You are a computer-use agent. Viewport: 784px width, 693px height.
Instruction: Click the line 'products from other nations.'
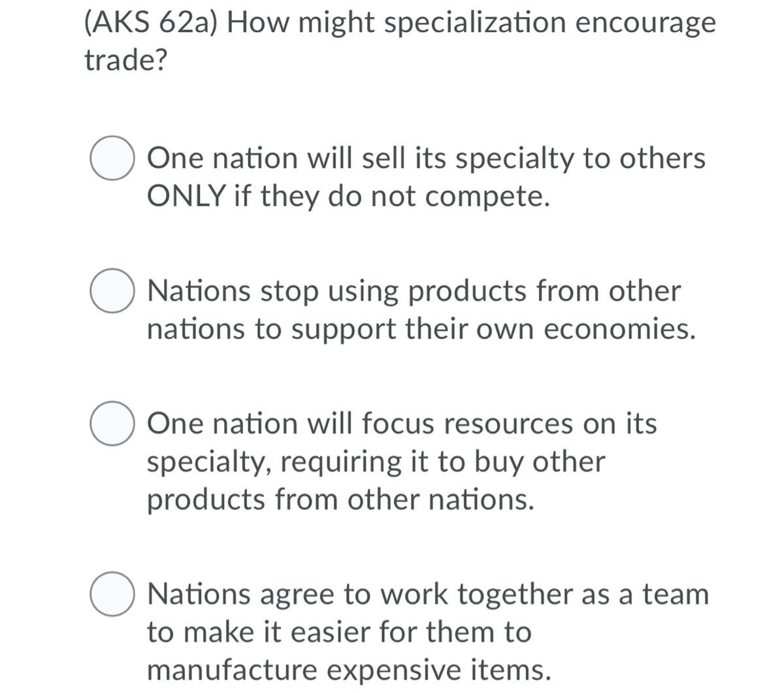pos(340,500)
